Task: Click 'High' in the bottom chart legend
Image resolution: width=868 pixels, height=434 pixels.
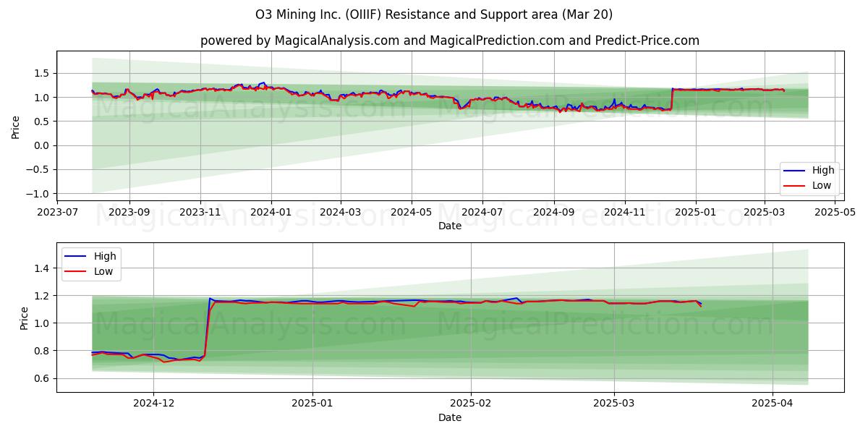Action: coord(105,256)
